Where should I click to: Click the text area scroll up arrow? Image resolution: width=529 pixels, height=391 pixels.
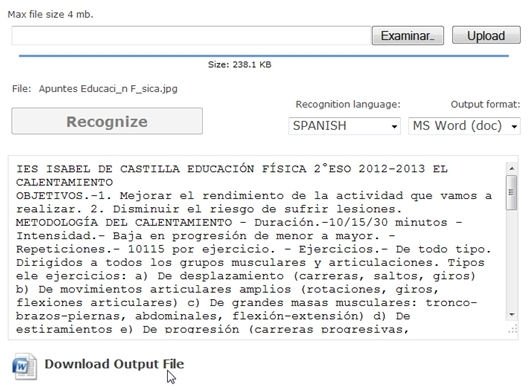[x=512, y=168]
